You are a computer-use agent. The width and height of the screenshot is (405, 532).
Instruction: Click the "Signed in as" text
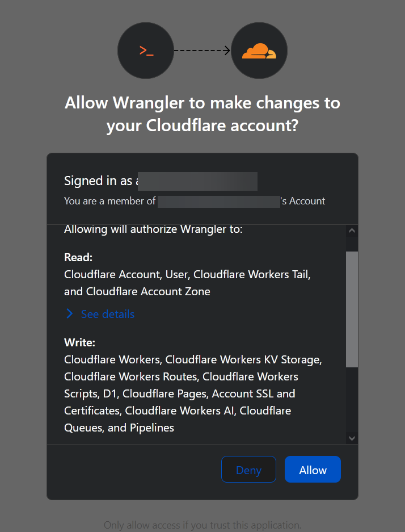point(99,181)
